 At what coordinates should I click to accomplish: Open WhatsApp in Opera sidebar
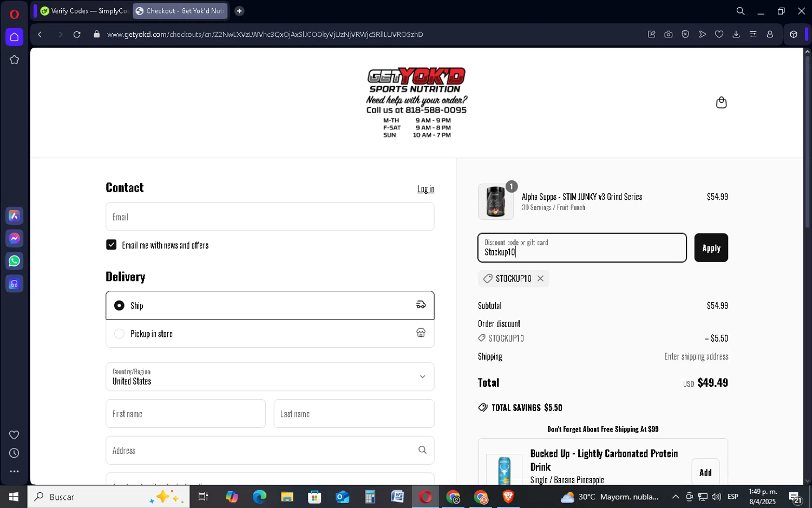[14, 261]
